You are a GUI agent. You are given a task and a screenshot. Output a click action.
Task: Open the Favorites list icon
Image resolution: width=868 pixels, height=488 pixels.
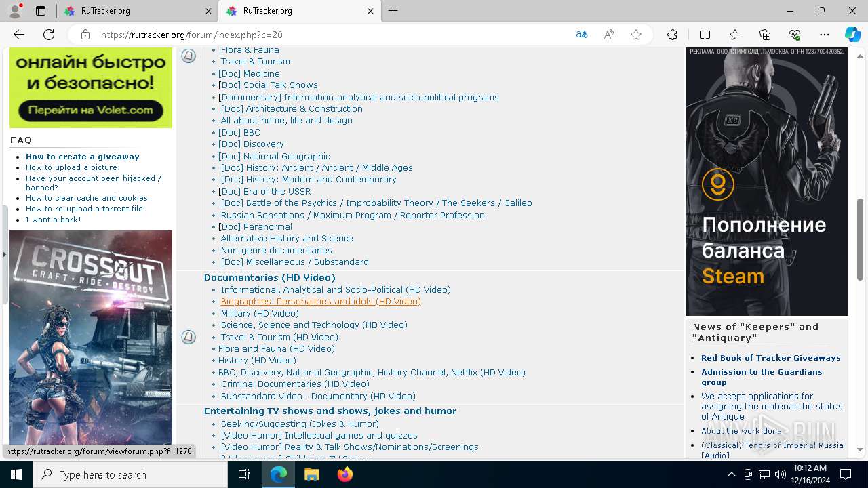tap(735, 35)
